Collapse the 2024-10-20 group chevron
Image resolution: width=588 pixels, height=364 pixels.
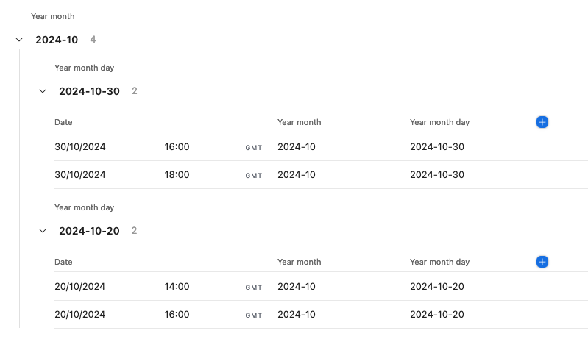pyautogui.click(x=43, y=231)
